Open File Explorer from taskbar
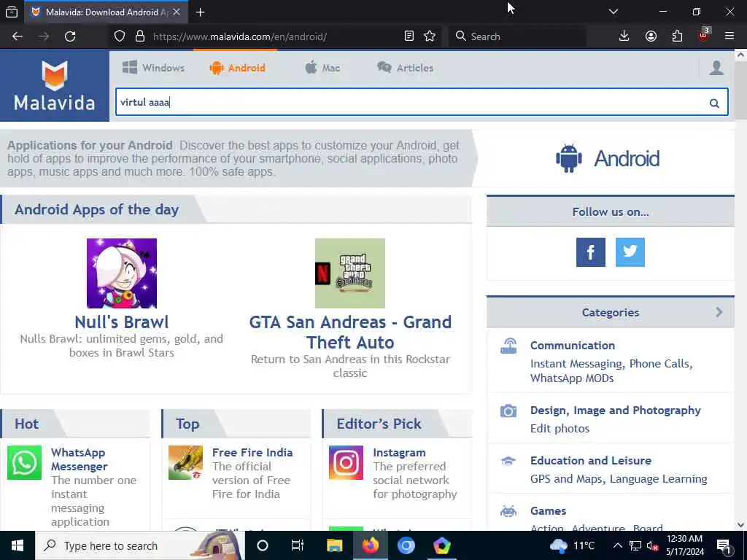 [x=334, y=545]
